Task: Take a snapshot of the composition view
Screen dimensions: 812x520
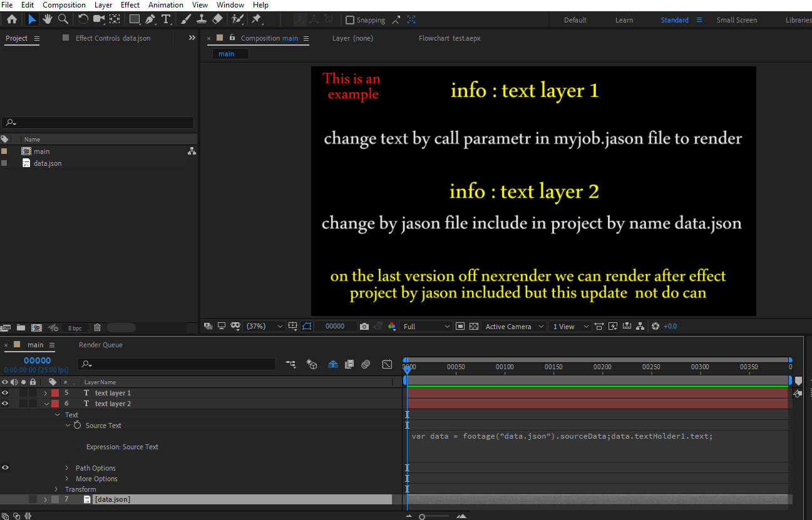Action: [364, 326]
